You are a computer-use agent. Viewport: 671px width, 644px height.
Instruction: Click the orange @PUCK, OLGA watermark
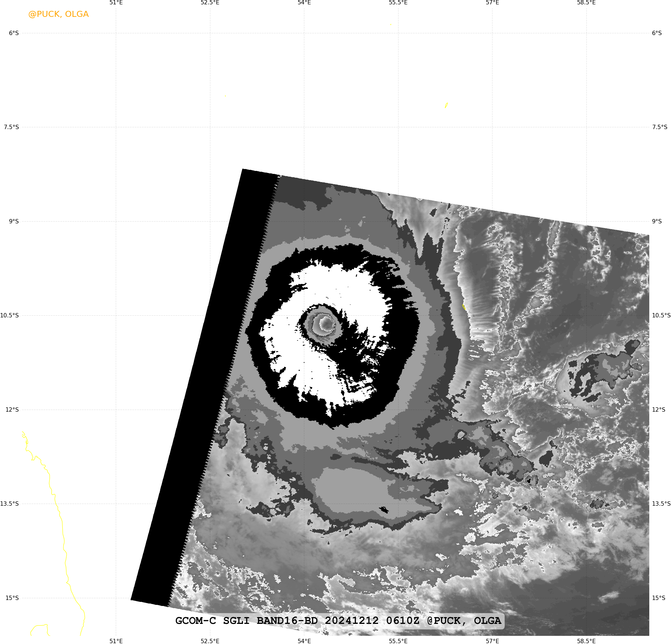58,14
